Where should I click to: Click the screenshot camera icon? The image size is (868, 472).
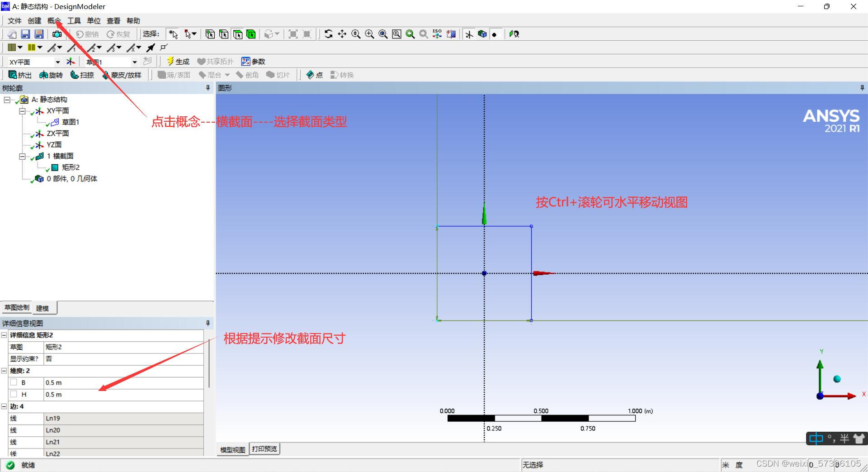point(57,34)
